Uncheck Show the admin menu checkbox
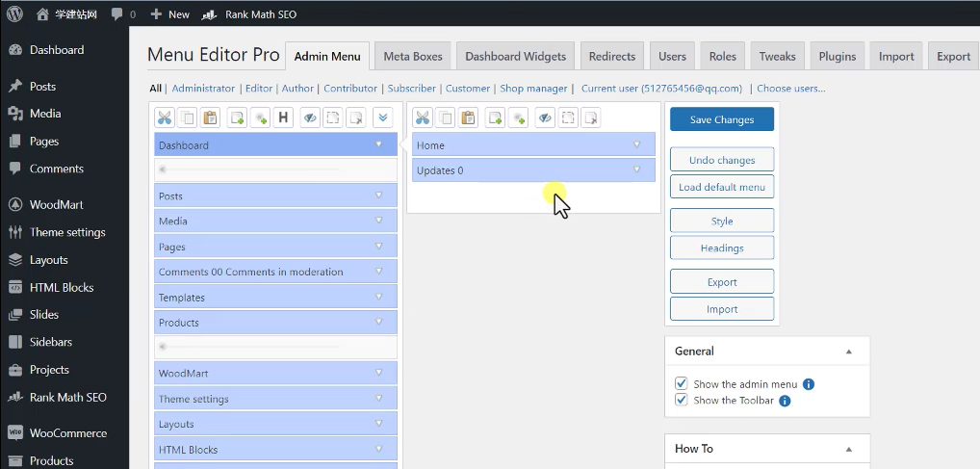The width and height of the screenshot is (980, 469). [x=682, y=383]
